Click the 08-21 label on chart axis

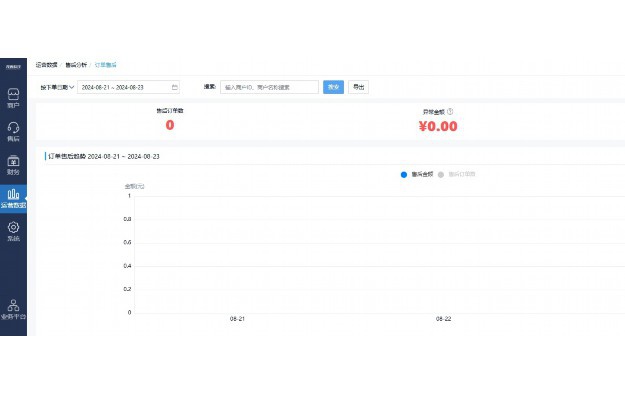(237, 319)
